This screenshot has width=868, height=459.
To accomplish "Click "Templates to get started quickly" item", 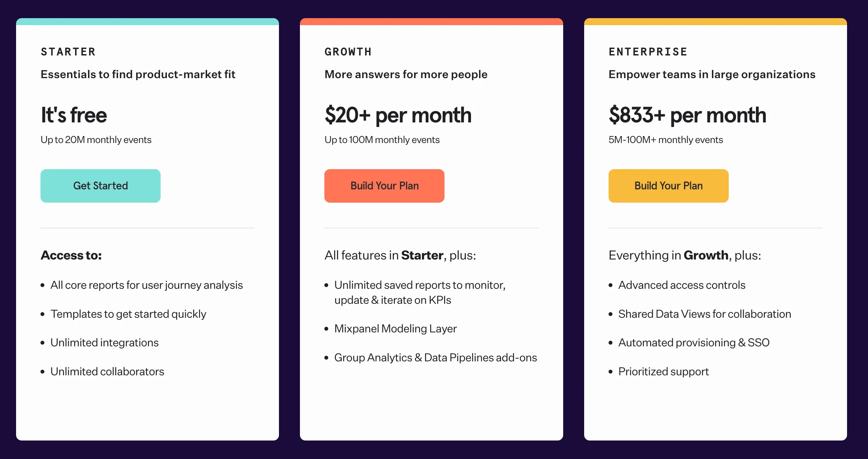I will (x=128, y=314).
